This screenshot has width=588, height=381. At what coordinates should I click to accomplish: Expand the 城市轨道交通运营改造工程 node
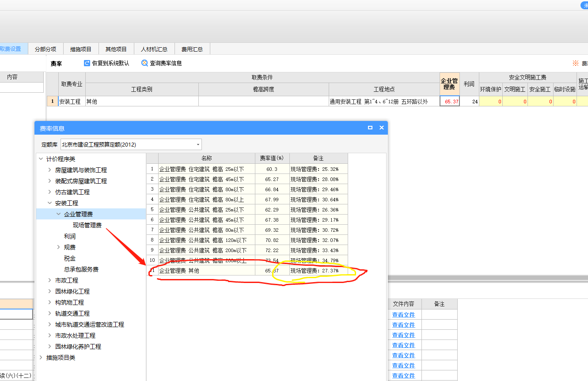pos(49,324)
